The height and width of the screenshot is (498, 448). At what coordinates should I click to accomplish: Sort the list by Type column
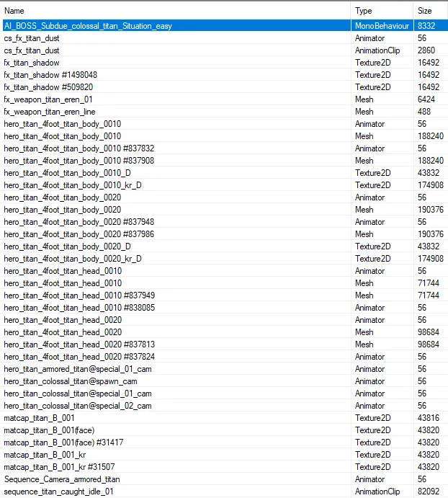click(380, 11)
